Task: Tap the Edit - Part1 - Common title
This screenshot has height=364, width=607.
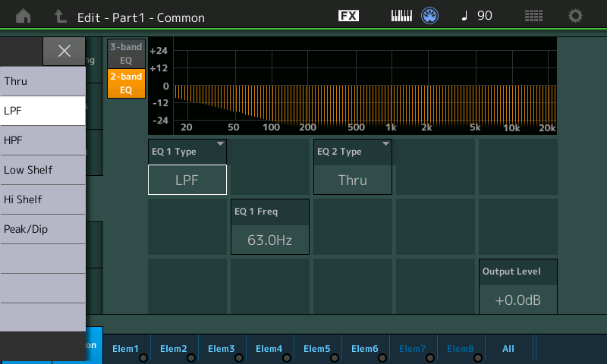Action: click(x=141, y=17)
